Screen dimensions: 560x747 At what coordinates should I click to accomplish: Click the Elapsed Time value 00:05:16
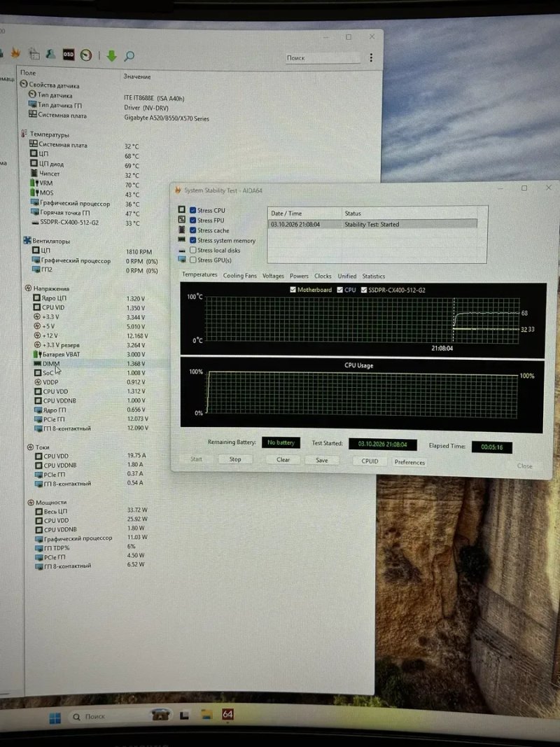[x=492, y=447]
